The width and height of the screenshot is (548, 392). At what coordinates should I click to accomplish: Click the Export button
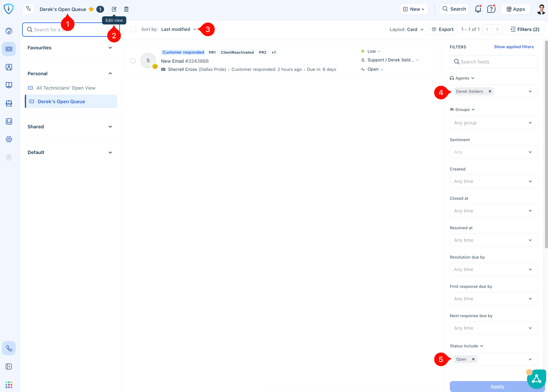443,29
